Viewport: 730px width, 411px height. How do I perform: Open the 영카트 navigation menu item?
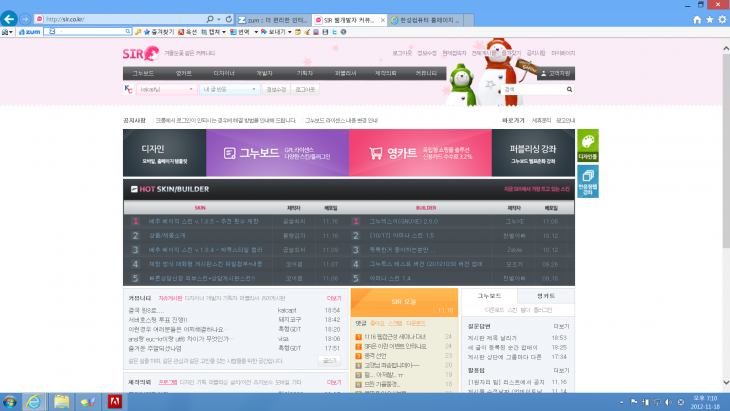(183, 73)
